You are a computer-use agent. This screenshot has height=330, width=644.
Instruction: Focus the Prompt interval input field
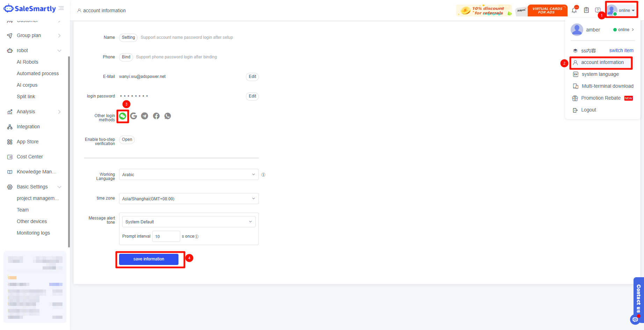[x=166, y=237]
